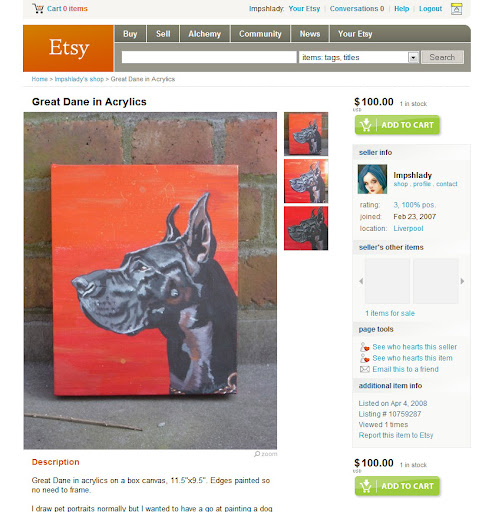The width and height of the screenshot is (485, 512).
Task: Select the third dark-red painting thumbnail
Action: (306, 228)
